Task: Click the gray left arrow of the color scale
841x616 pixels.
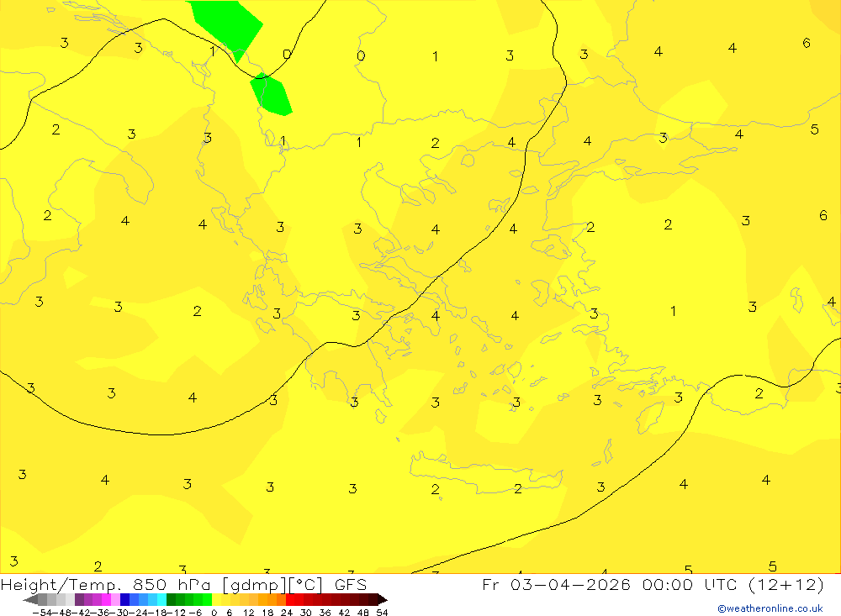Action: pos(30,600)
